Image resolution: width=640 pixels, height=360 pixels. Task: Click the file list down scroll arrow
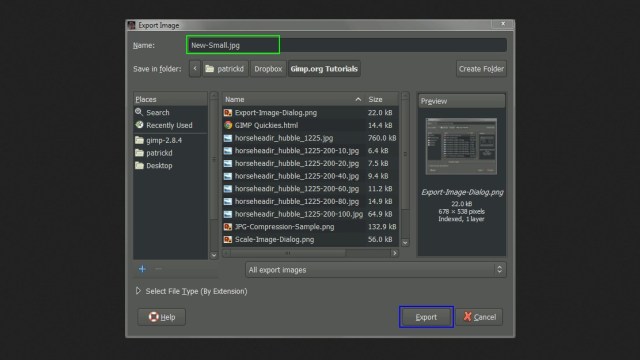405,242
